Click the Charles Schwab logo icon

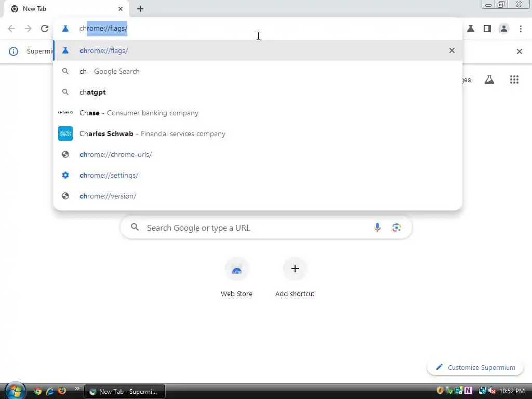click(65, 134)
